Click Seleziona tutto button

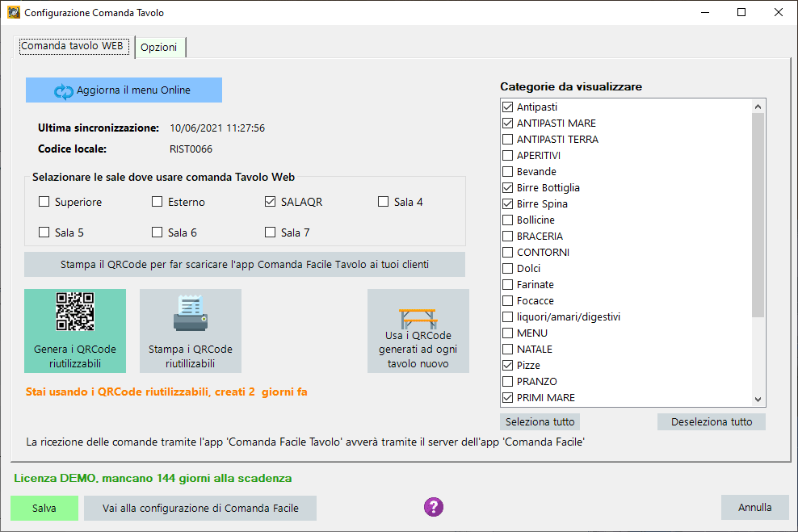pos(540,421)
